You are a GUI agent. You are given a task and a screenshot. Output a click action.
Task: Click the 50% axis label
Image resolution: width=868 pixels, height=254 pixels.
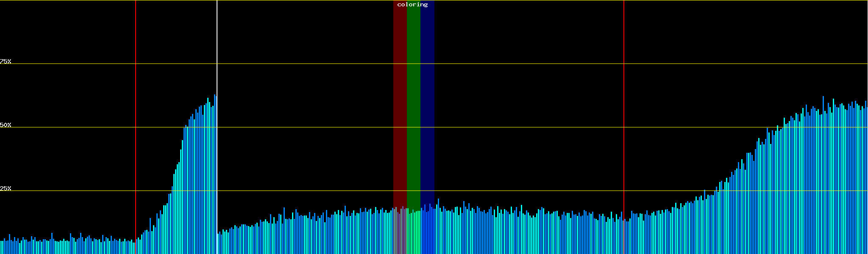point(6,125)
